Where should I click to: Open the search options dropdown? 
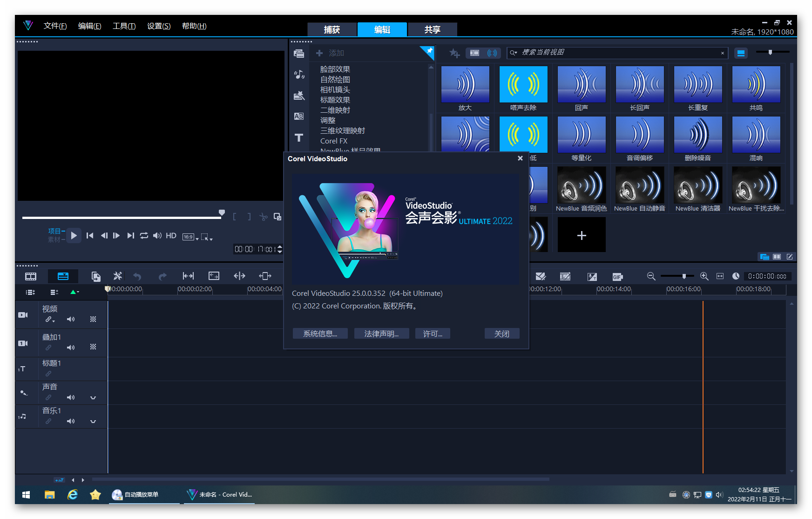514,53
